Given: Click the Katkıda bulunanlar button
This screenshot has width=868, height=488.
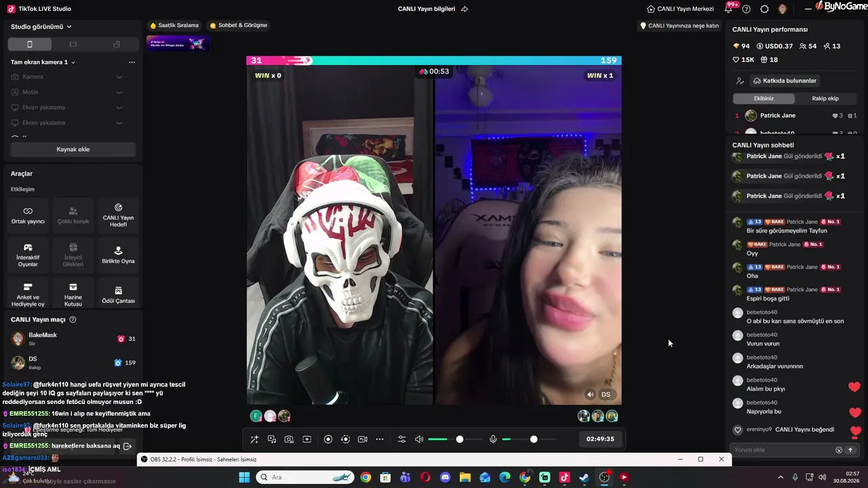Looking at the screenshot, I should 785,81.
